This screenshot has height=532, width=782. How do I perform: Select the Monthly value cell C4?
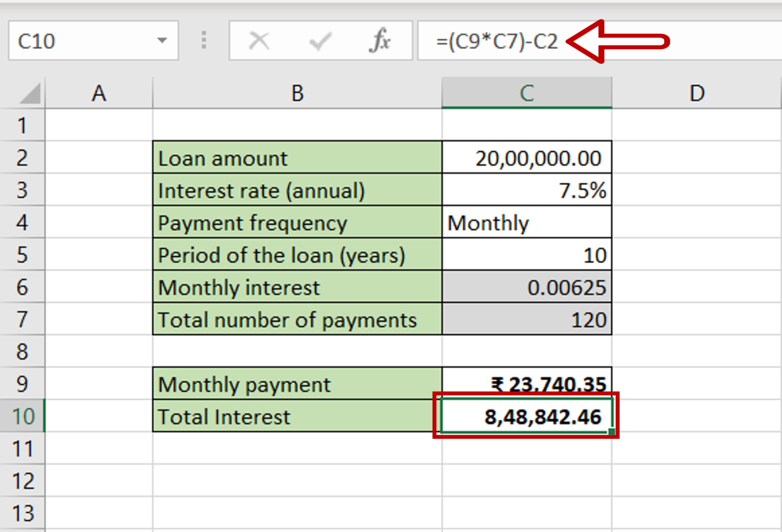(526, 222)
